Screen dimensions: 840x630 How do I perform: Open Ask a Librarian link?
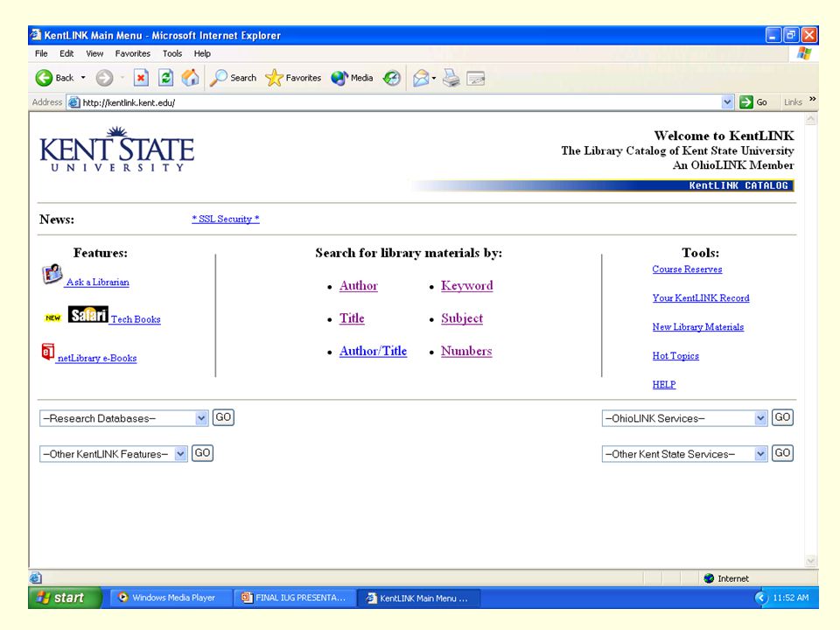coord(97,282)
